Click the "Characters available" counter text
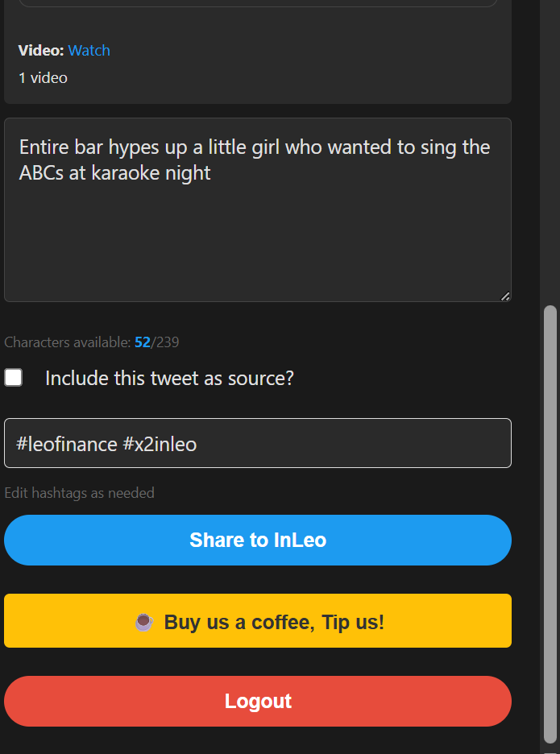 pyautogui.click(x=68, y=342)
